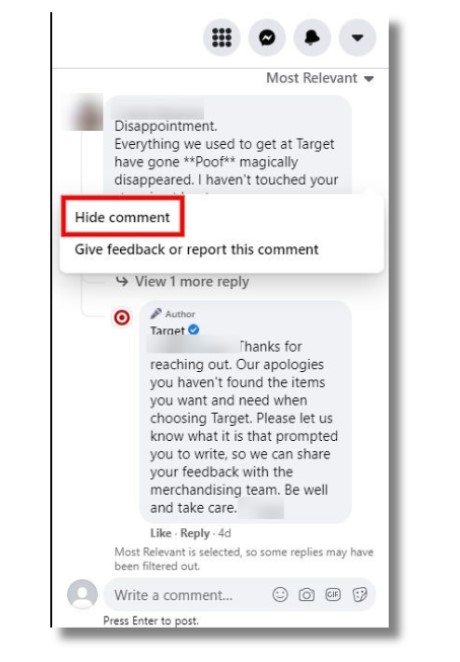This screenshot has width=460, height=662.
Task: Click the Target author name
Action: point(167,331)
